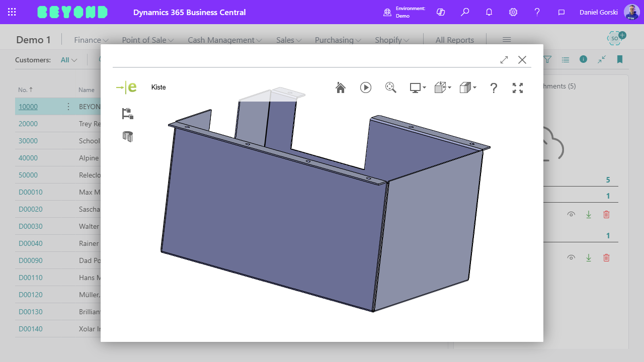This screenshot has width=644, height=362.
Task: Open the viewer help question mark
Action: click(494, 88)
